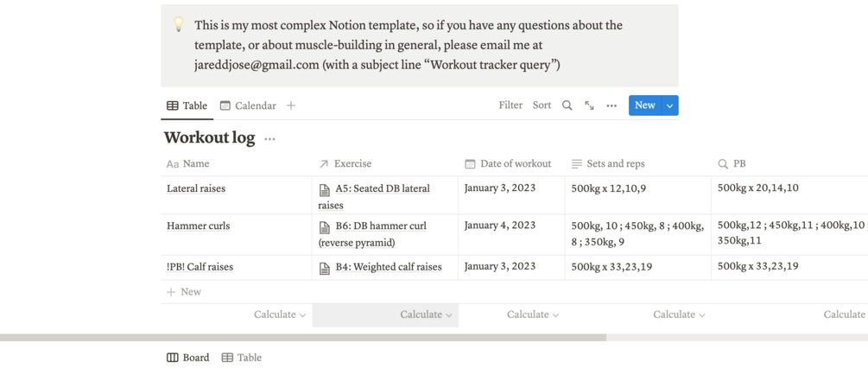Image resolution: width=868 pixels, height=369 pixels.
Task: Open database in full page via expand arrows
Action: (x=589, y=105)
